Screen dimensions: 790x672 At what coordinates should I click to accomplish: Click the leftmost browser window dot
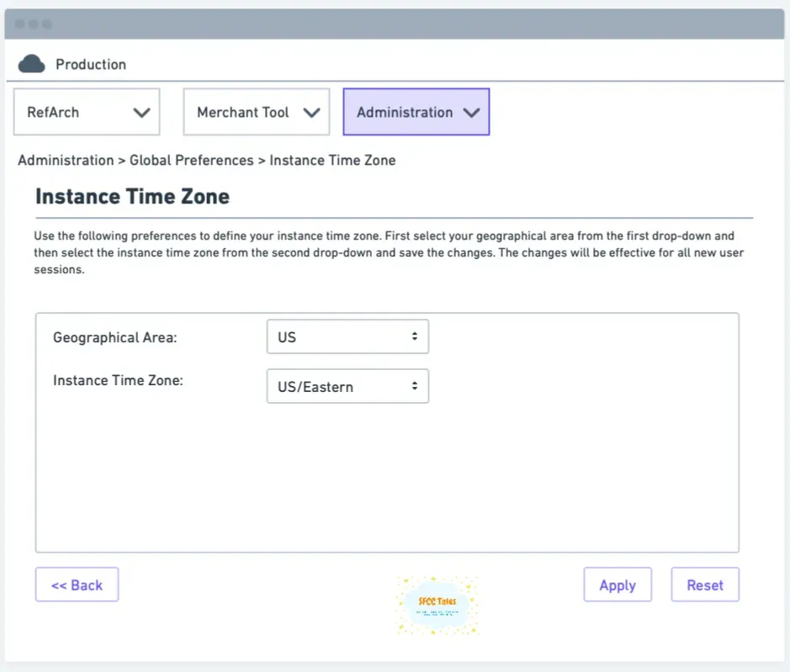[x=20, y=23]
